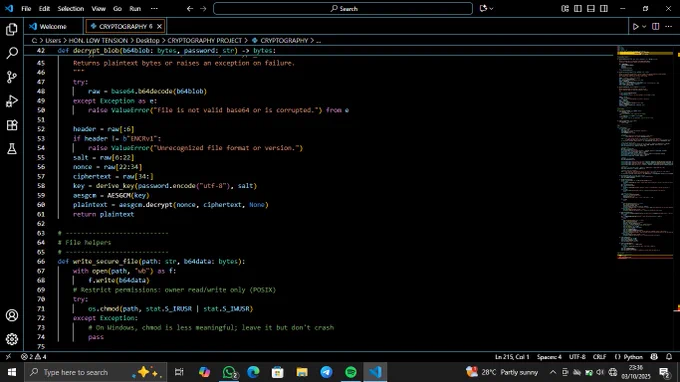Split the editor to the right

coord(656,26)
